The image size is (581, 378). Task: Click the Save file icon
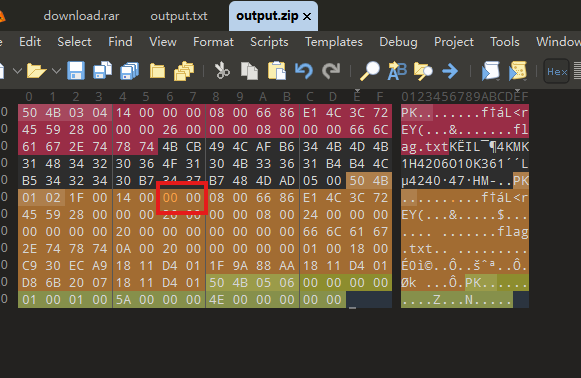click(x=76, y=70)
